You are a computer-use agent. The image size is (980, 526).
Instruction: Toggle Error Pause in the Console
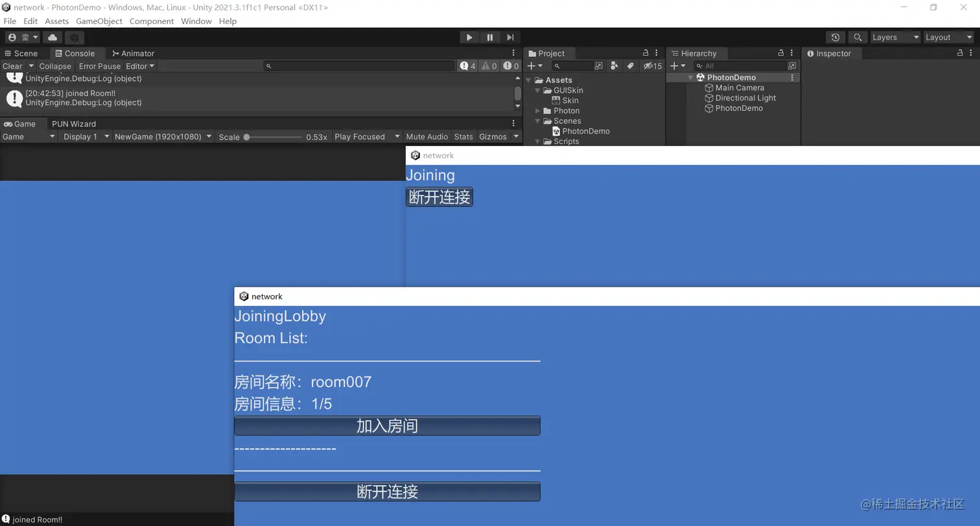pyautogui.click(x=99, y=66)
